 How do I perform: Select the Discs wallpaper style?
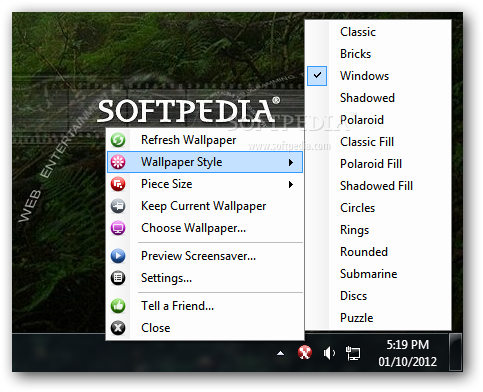[x=378, y=296]
